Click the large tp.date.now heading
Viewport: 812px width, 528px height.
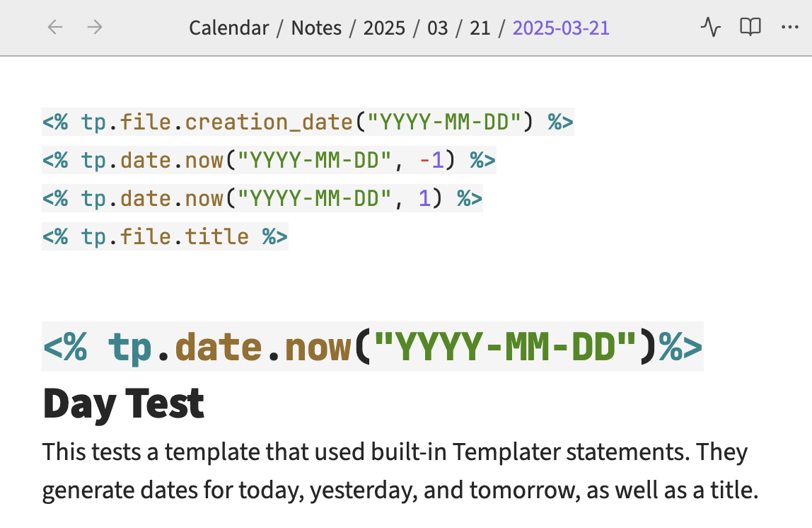click(373, 348)
